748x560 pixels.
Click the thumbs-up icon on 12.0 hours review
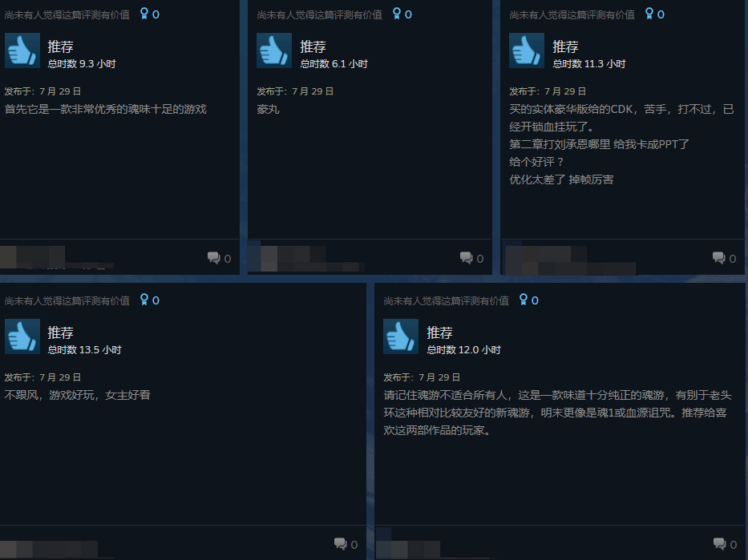(x=401, y=336)
